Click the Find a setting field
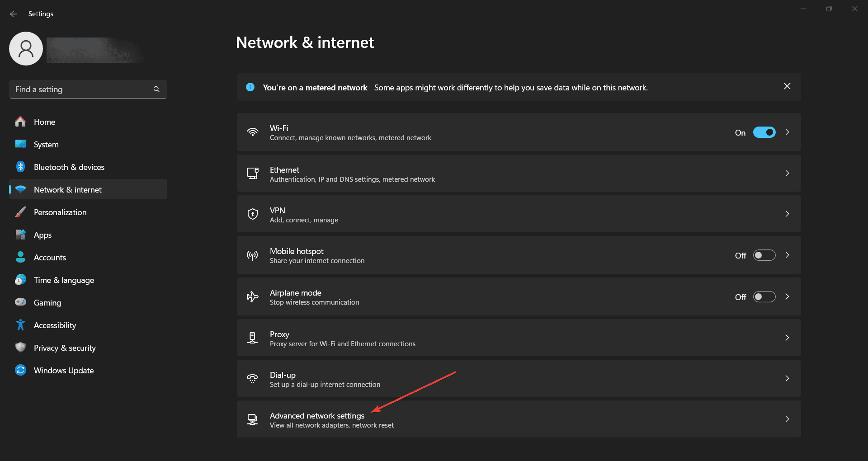 point(81,89)
